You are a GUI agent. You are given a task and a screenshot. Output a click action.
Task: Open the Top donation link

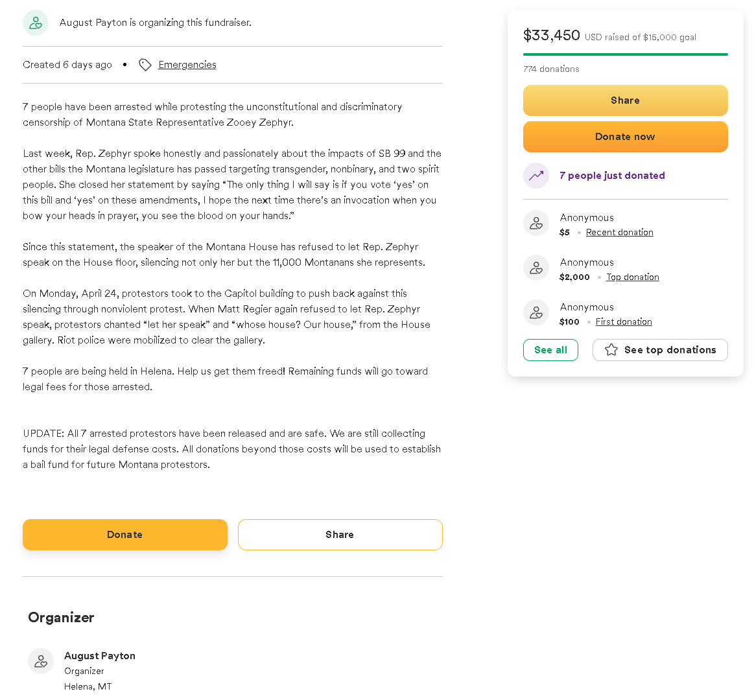click(x=632, y=277)
